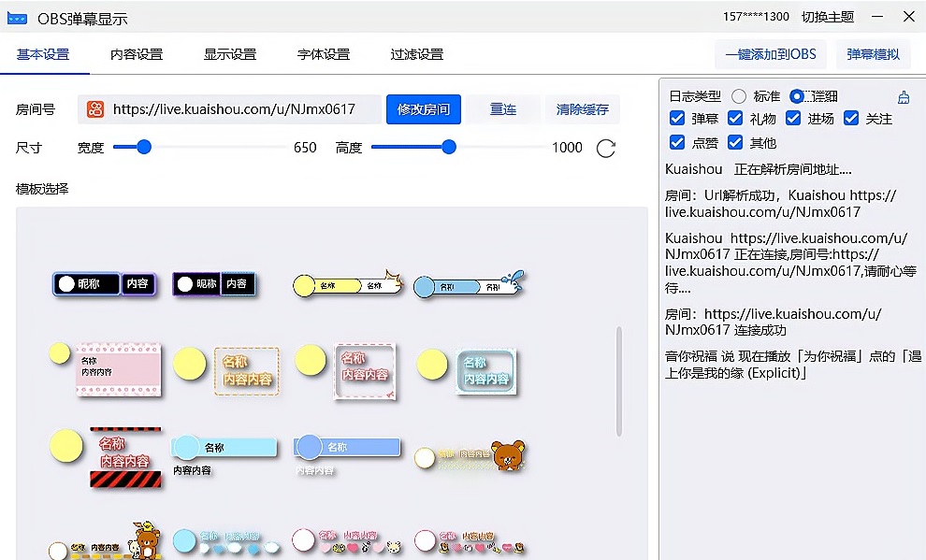The height and width of the screenshot is (560, 926).
Task: Open the 过滤设置 tab
Action: pos(416,53)
